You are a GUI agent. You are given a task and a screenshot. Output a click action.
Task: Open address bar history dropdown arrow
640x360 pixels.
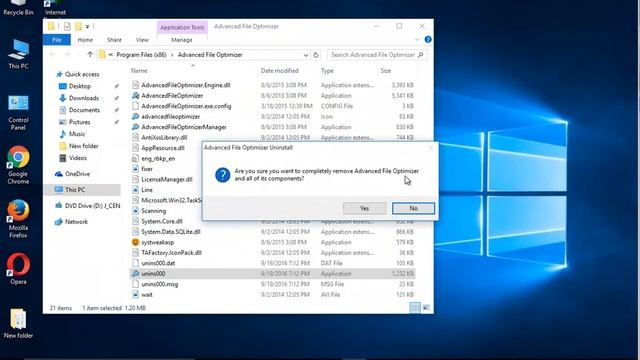click(306, 55)
